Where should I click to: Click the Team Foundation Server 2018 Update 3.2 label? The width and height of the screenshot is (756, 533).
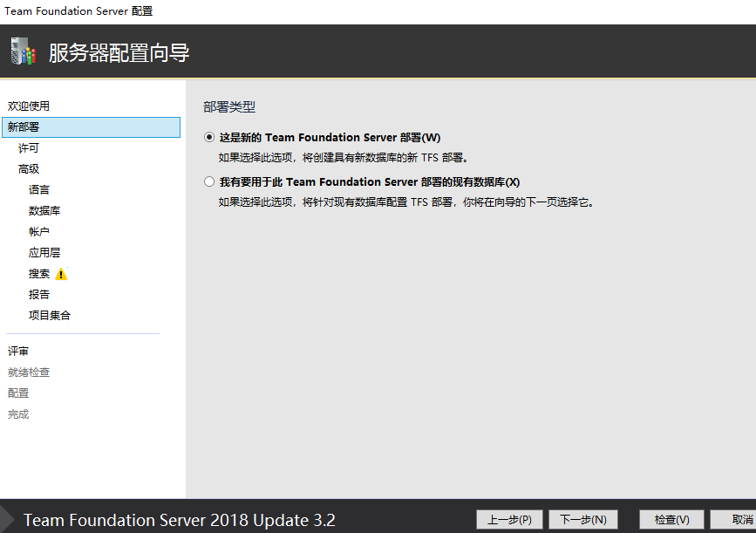(180, 520)
